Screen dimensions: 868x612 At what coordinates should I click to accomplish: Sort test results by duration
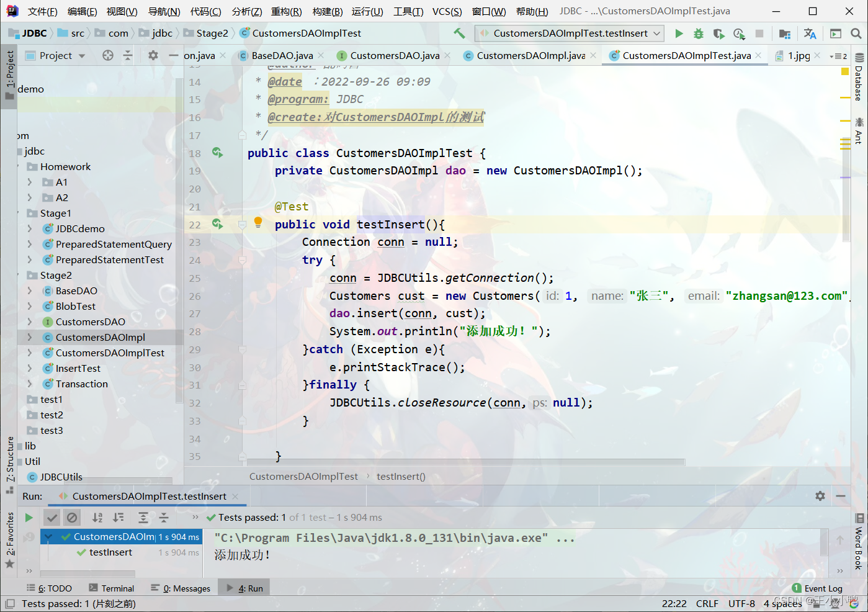118,518
